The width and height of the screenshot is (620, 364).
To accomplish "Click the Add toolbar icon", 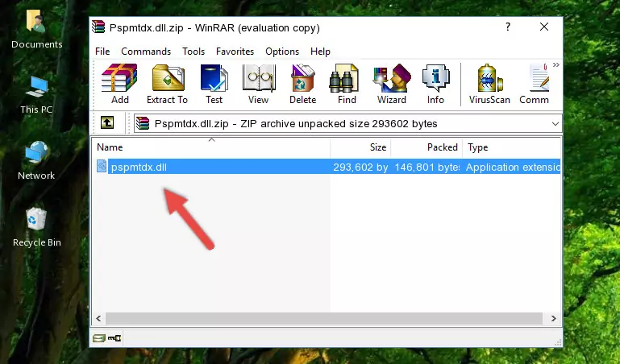I will click(x=119, y=84).
